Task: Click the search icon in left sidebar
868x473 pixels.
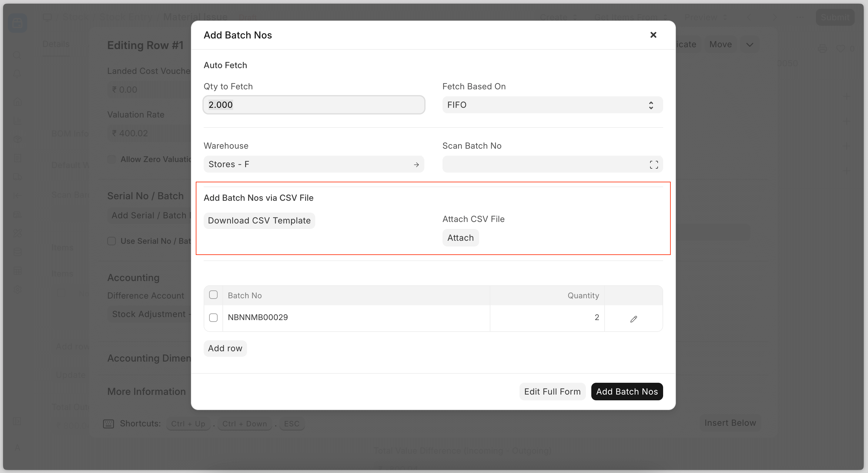Action: (17, 55)
